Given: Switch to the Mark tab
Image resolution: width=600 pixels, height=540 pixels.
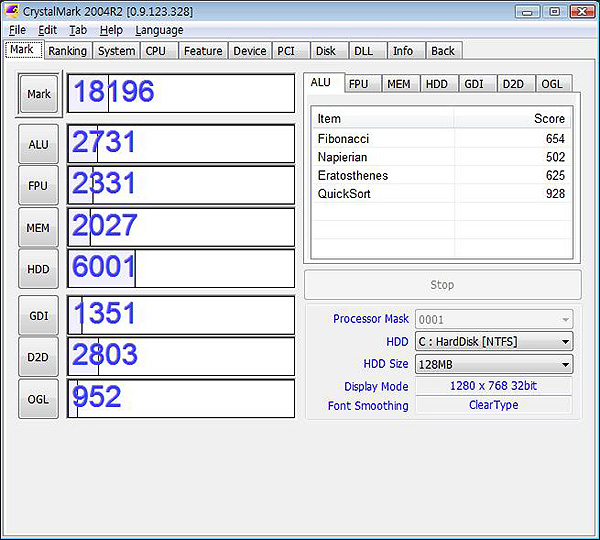Looking at the screenshot, I should pyautogui.click(x=24, y=49).
